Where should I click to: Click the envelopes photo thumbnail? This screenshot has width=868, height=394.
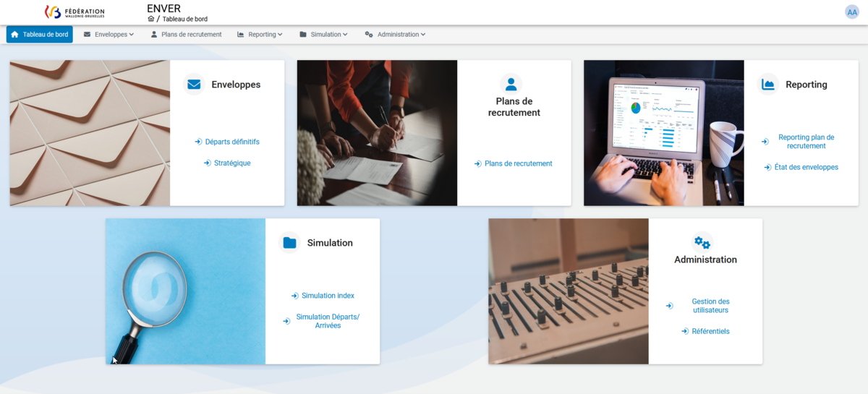click(x=90, y=133)
